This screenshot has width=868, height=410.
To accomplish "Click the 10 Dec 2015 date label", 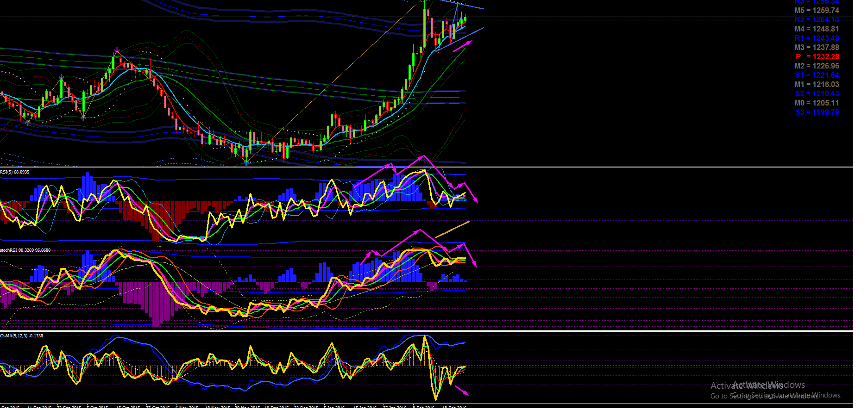I will tap(277, 407).
